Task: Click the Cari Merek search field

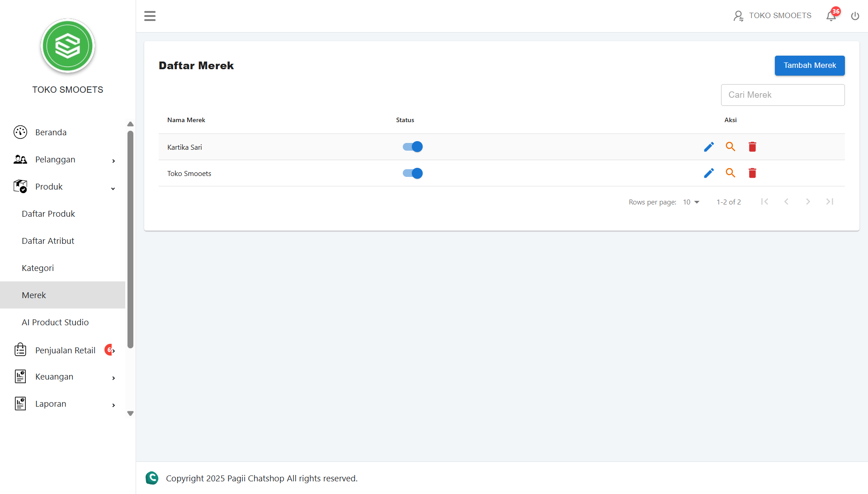Action: [x=782, y=95]
